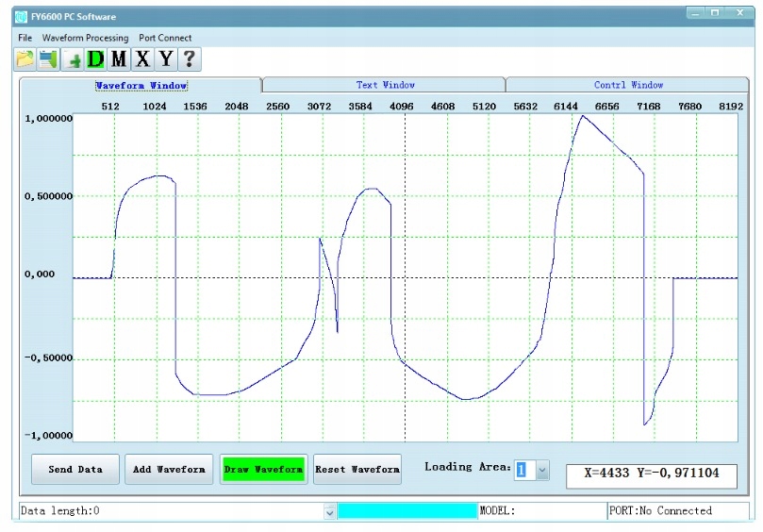
Task: Open the File menu
Action: (x=25, y=38)
